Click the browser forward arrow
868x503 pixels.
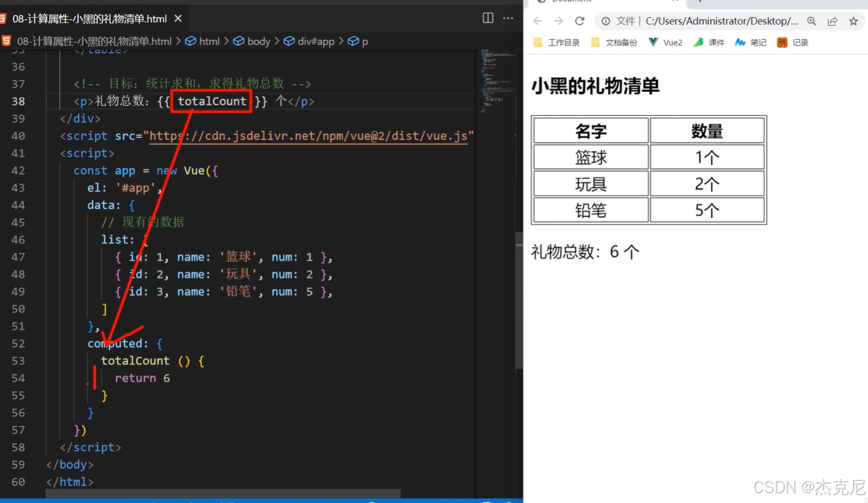pos(558,21)
